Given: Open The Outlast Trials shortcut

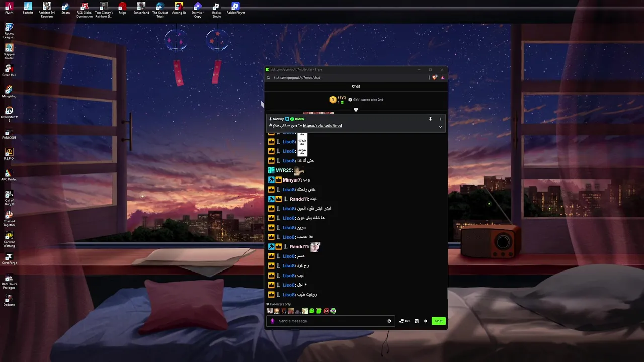Looking at the screenshot, I should [160, 10].
